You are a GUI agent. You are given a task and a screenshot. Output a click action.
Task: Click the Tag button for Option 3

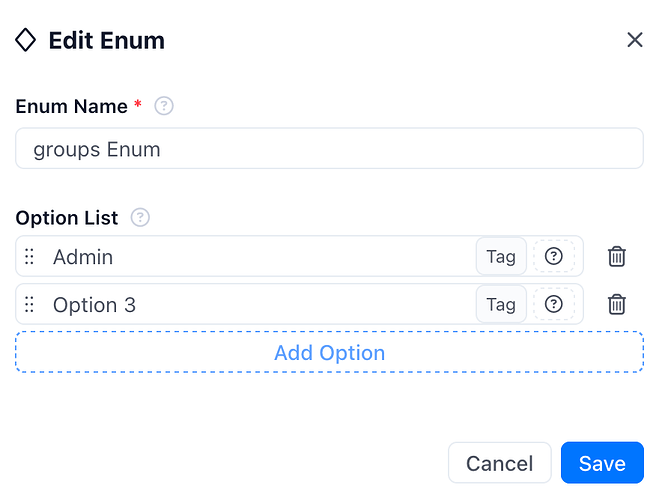501,304
